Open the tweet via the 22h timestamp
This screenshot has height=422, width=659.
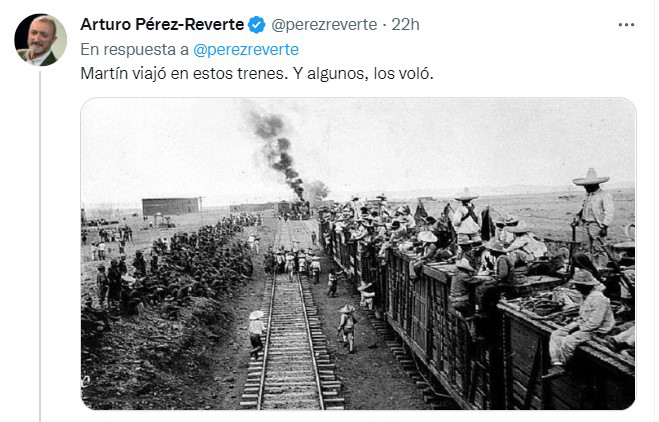point(406,24)
